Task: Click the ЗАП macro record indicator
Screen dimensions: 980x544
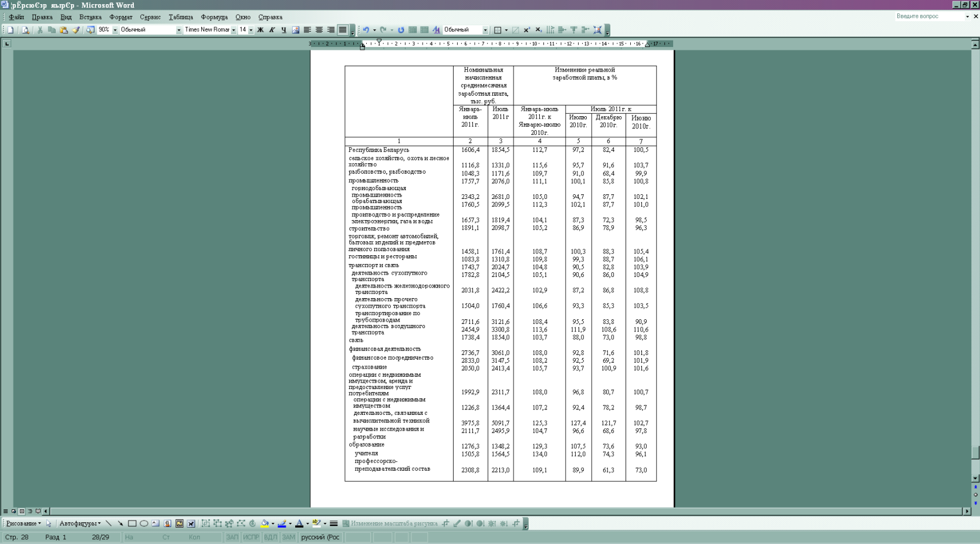Action: tap(232, 537)
